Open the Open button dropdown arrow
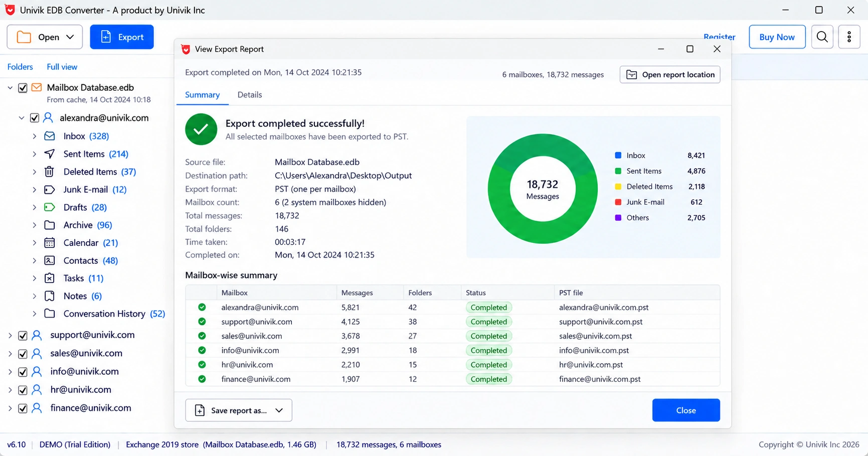The height and width of the screenshot is (456, 868). point(70,37)
